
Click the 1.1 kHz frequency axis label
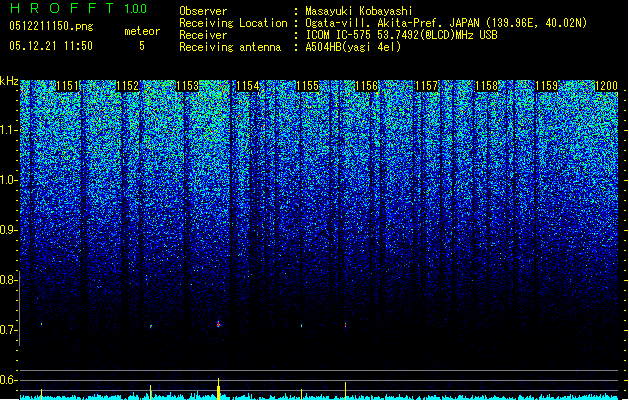[8, 130]
